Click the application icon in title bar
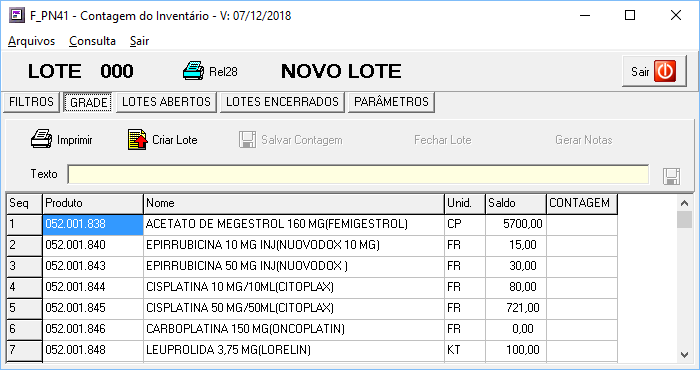The image size is (700, 370). [17, 16]
